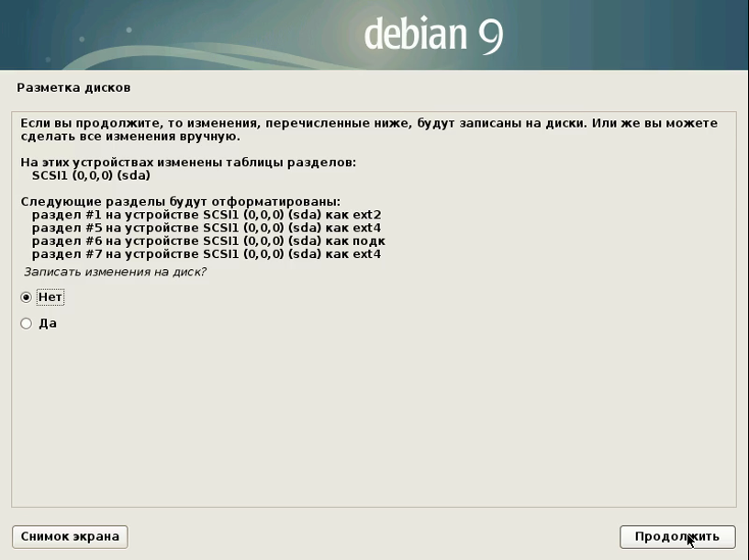
Task: Click the first warning paragraph about disk changes
Action: click(x=367, y=129)
